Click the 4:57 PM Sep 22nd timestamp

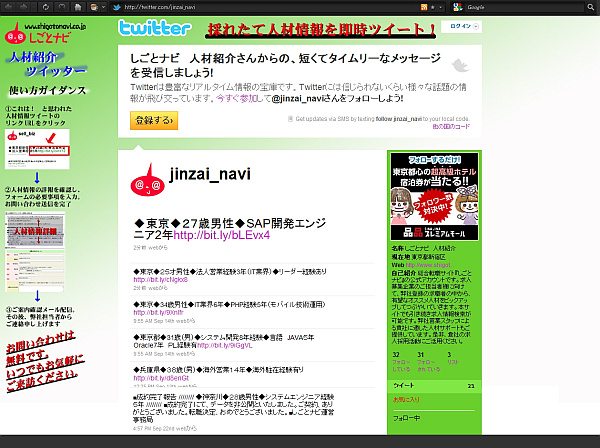tap(165, 428)
